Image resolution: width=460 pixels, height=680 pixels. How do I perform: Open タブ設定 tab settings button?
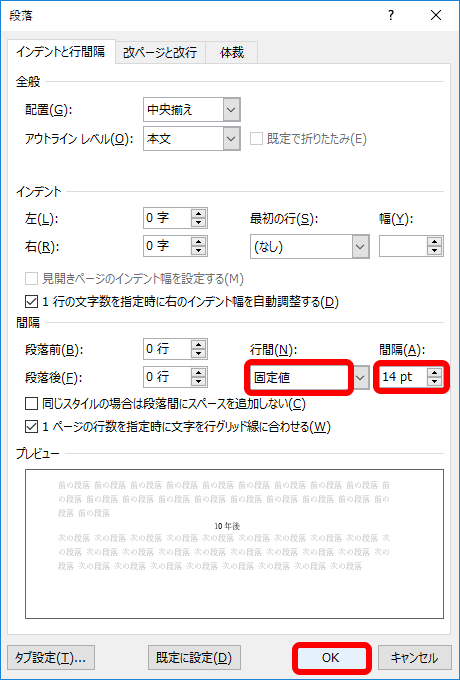tap(51, 657)
